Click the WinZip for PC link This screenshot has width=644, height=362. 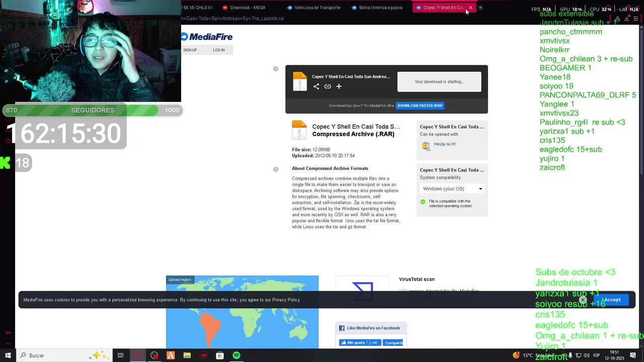[x=445, y=144]
